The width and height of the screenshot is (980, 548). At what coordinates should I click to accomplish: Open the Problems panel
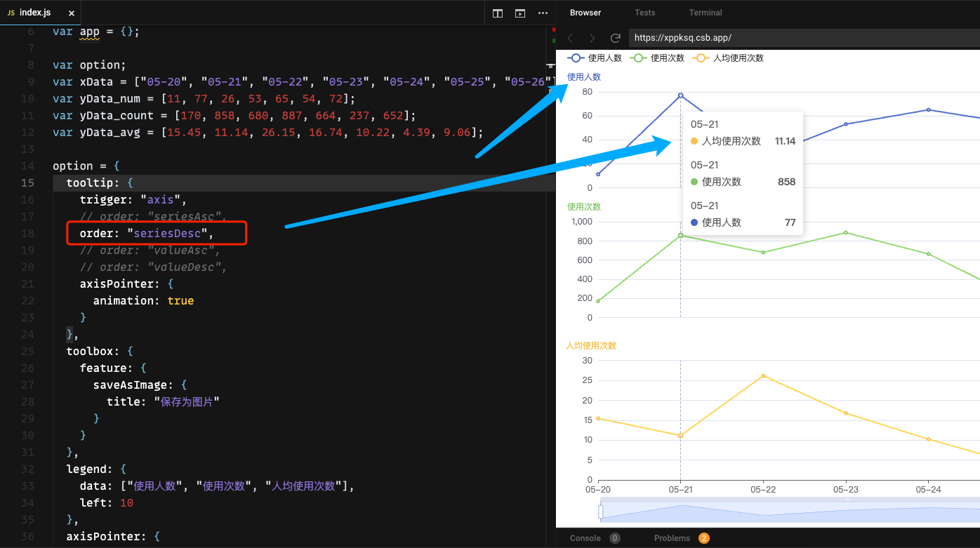672,537
